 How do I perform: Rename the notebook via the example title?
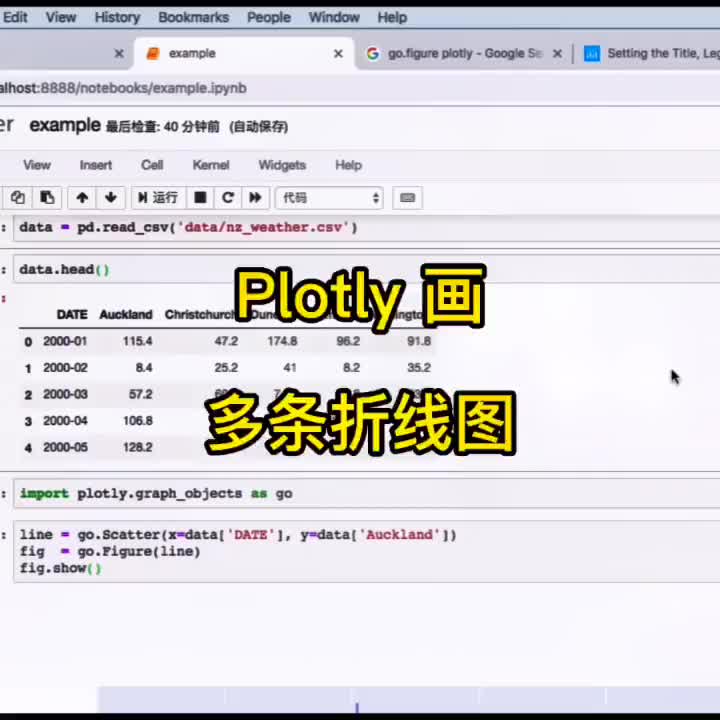click(65, 125)
